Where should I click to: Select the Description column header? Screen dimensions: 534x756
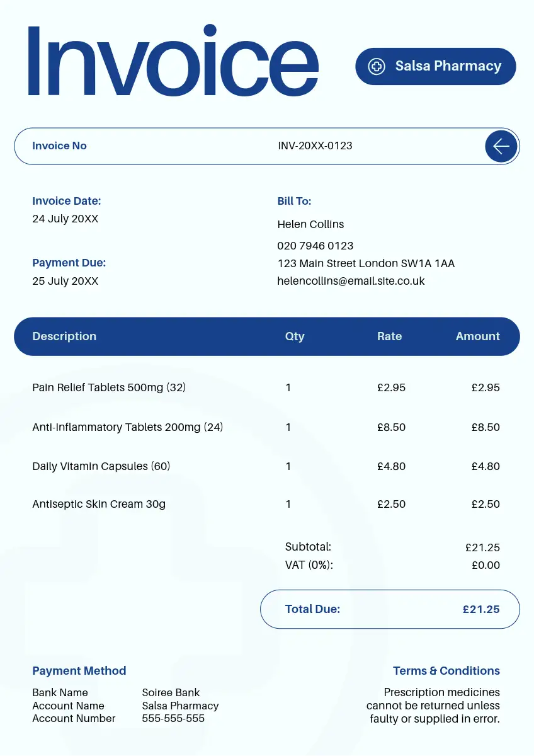click(64, 336)
